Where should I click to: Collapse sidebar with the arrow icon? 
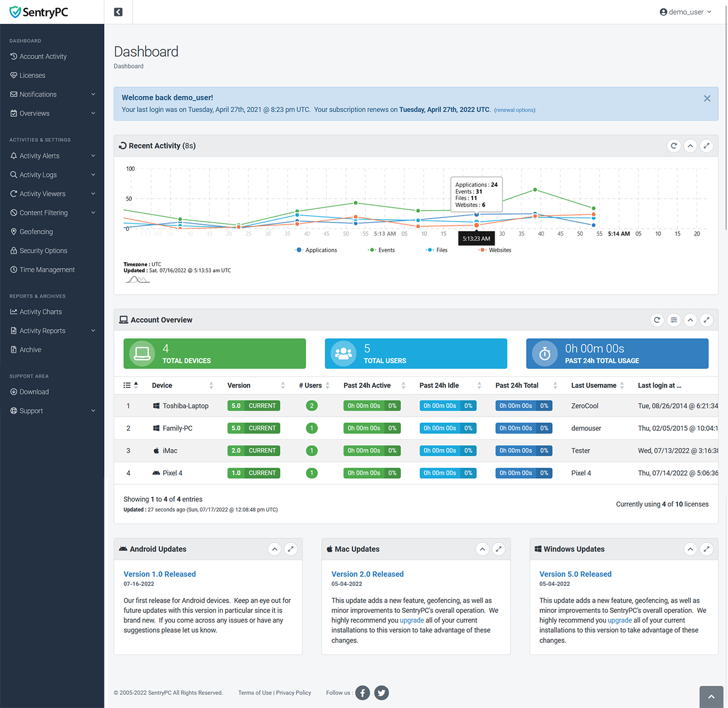click(x=118, y=12)
